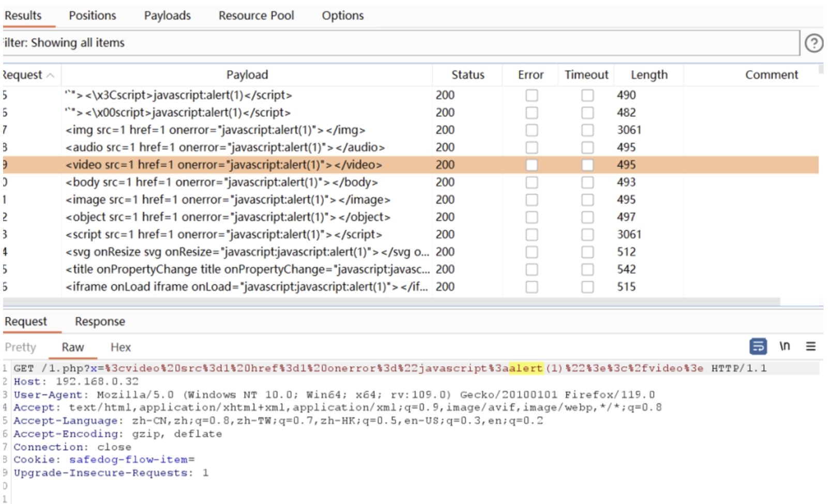
Task: Toggle Error checkbox for the iframe onLoad row
Action: (532, 287)
